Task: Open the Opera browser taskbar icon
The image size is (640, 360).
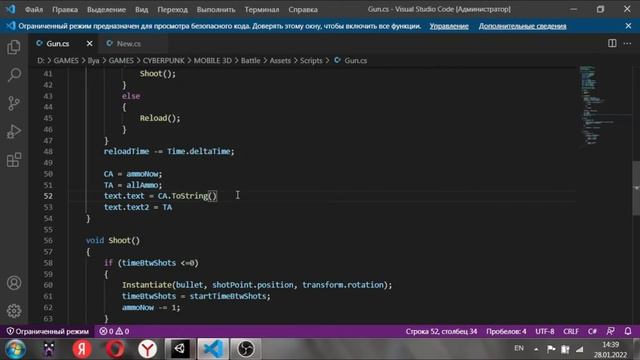Action: point(115,349)
